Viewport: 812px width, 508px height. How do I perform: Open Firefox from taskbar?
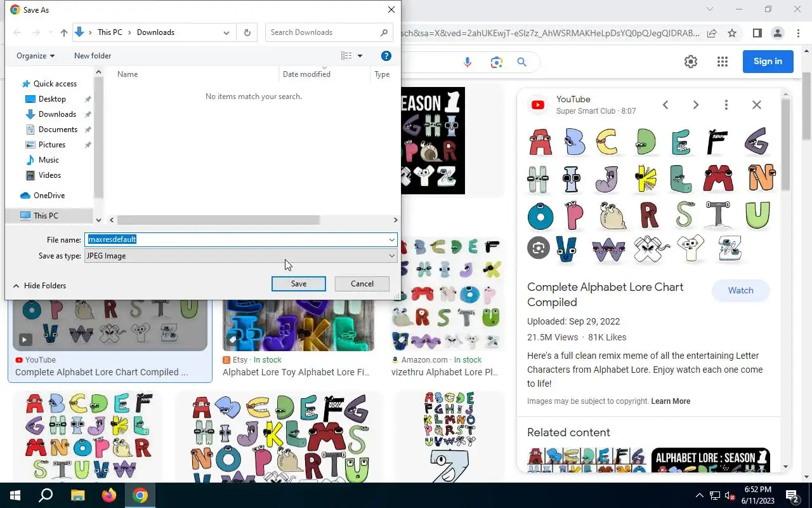tap(109, 495)
